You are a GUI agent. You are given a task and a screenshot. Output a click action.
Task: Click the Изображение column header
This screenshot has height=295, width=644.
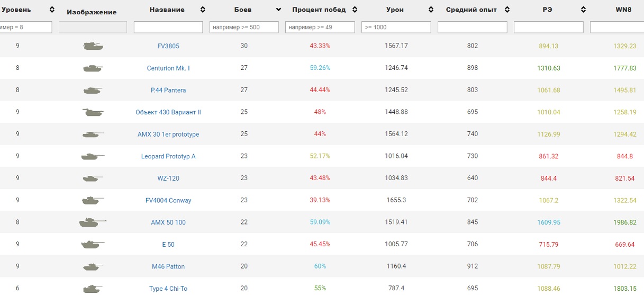(92, 12)
